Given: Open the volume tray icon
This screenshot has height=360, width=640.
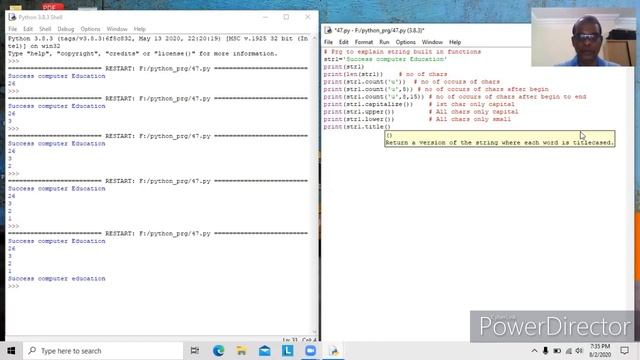Looking at the screenshot, I should [x=579, y=351].
